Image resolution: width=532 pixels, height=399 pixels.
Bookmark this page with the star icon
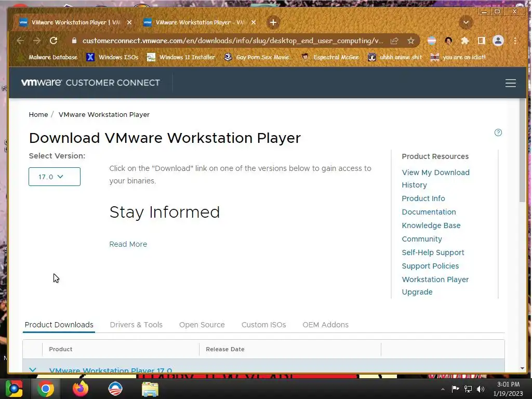click(411, 41)
